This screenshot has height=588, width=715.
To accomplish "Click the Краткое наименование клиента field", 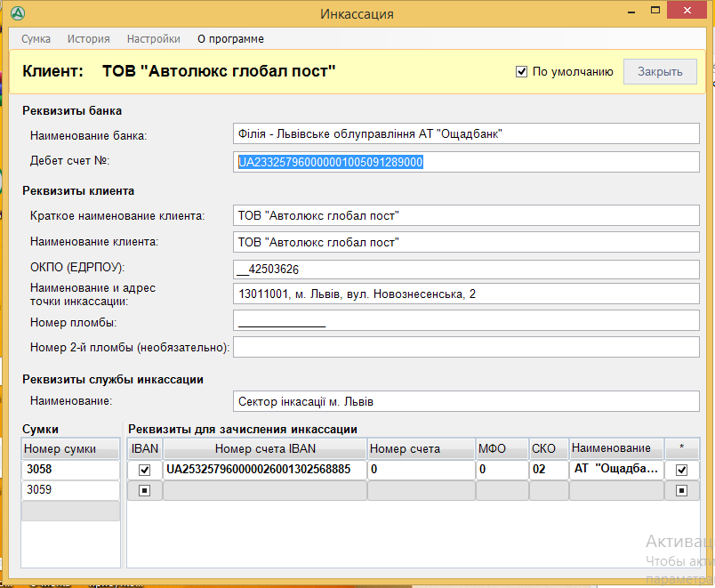I will click(x=466, y=215).
